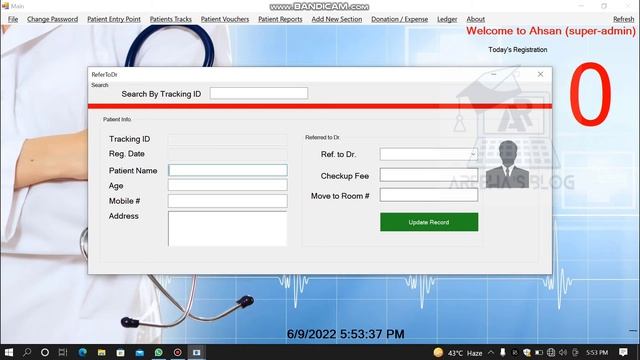This screenshot has width=640, height=360.
Task: Open the Ledger menu
Action: coord(447,19)
